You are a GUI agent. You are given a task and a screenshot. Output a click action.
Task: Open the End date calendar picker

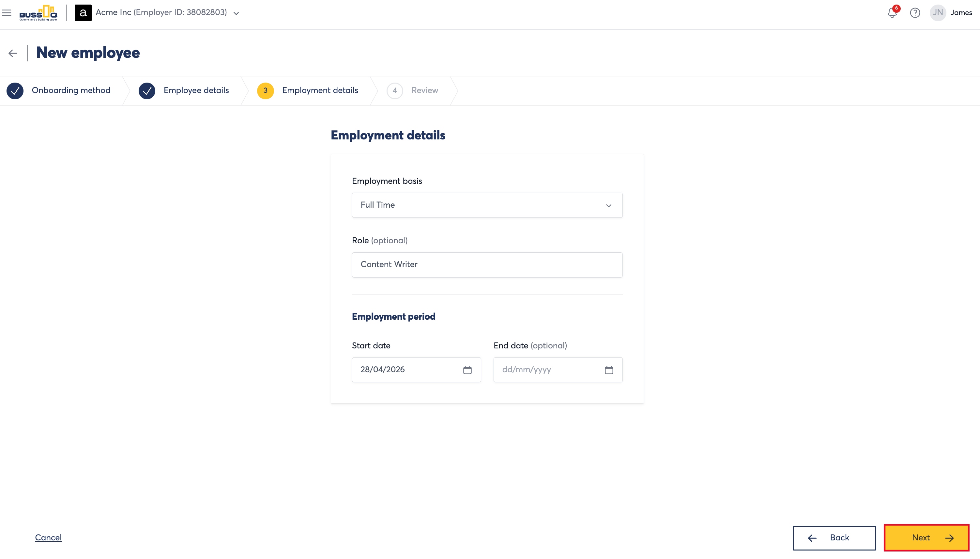point(609,370)
